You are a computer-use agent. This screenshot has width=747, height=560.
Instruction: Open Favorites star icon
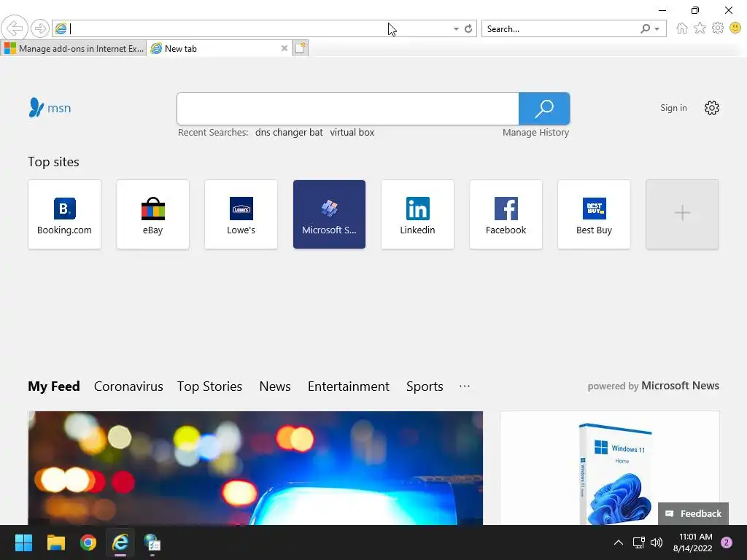700,28
